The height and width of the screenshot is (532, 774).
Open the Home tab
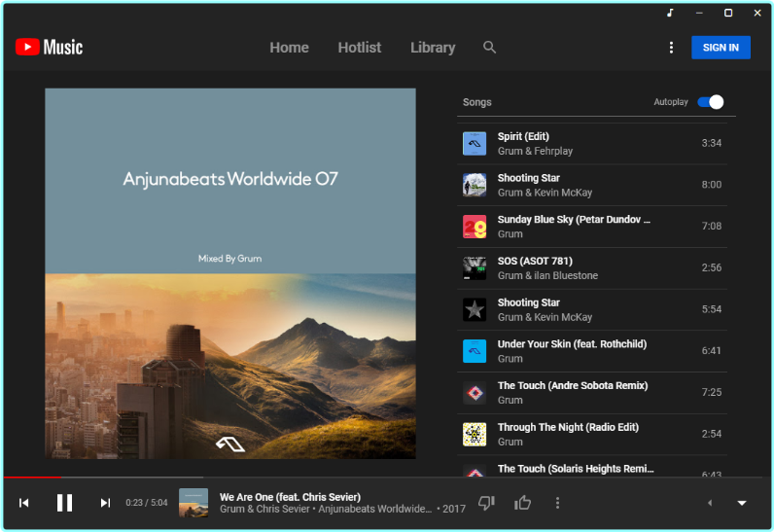(289, 48)
